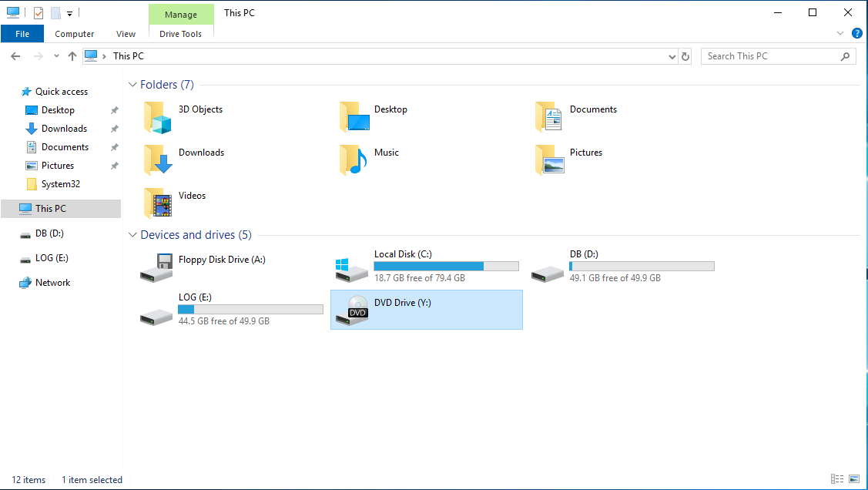Click LOG (E:) usage bar
Screen dimensions: 868x490
pos(251,310)
